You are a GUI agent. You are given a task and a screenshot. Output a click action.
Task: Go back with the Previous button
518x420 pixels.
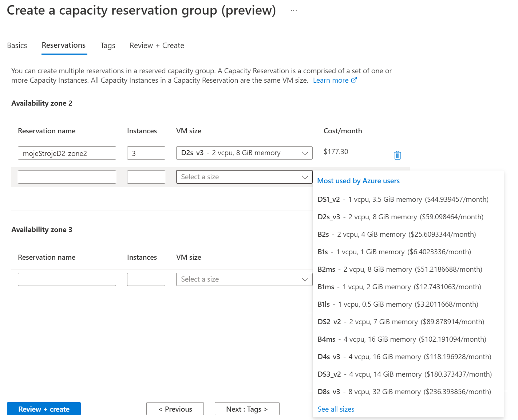175,409
